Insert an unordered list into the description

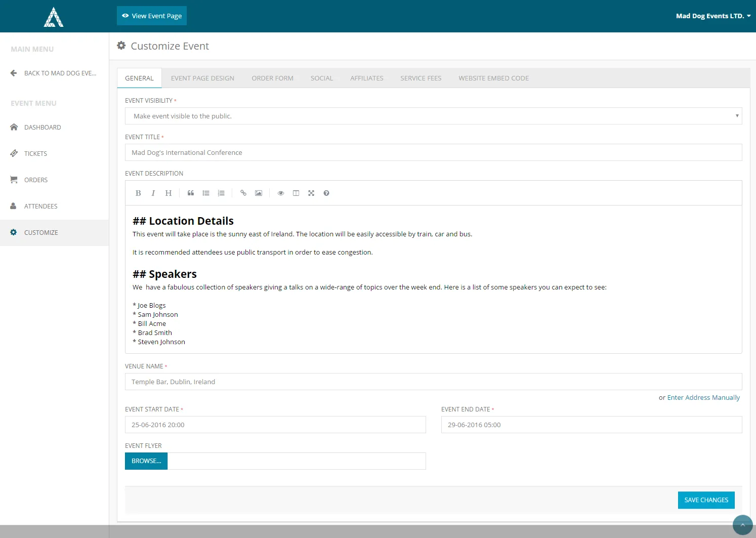click(x=205, y=193)
